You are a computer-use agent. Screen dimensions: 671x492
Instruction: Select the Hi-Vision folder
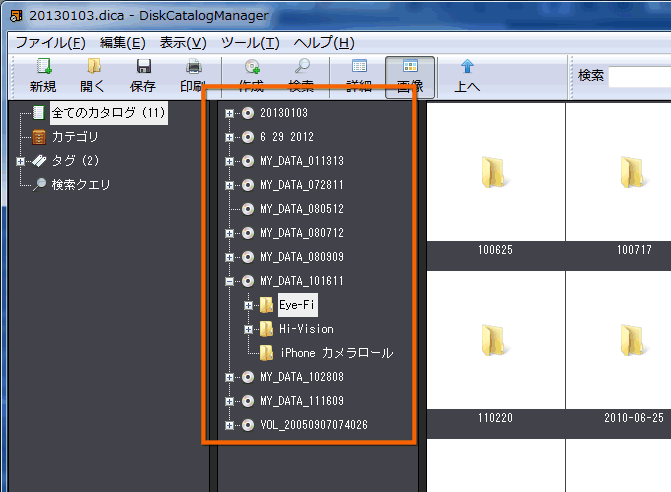(306, 329)
